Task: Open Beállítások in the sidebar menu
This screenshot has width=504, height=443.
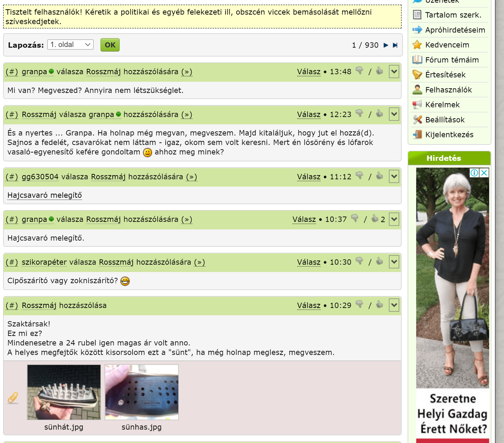Action: (x=445, y=120)
